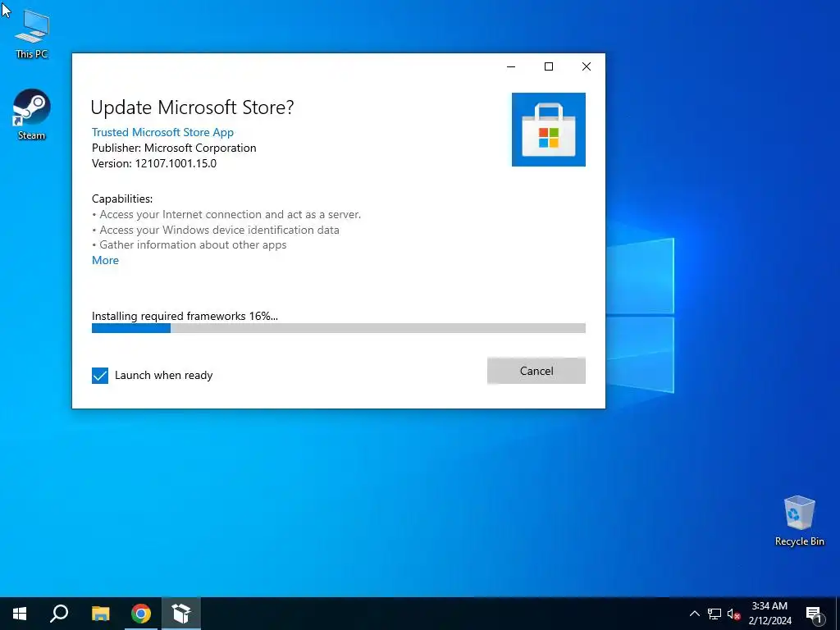The image size is (840, 630).
Task: Open File Explorer from the taskbar
Action: tap(100, 614)
